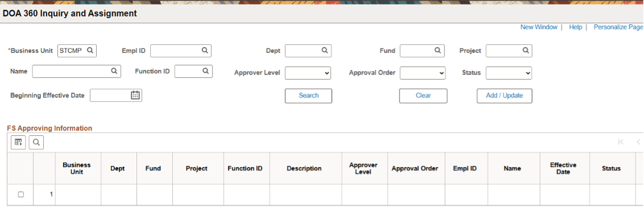The height and width of the screenshot is (213, 644).
Task: Open Business Unit lookup magnifier
Action: click(90, 51)
